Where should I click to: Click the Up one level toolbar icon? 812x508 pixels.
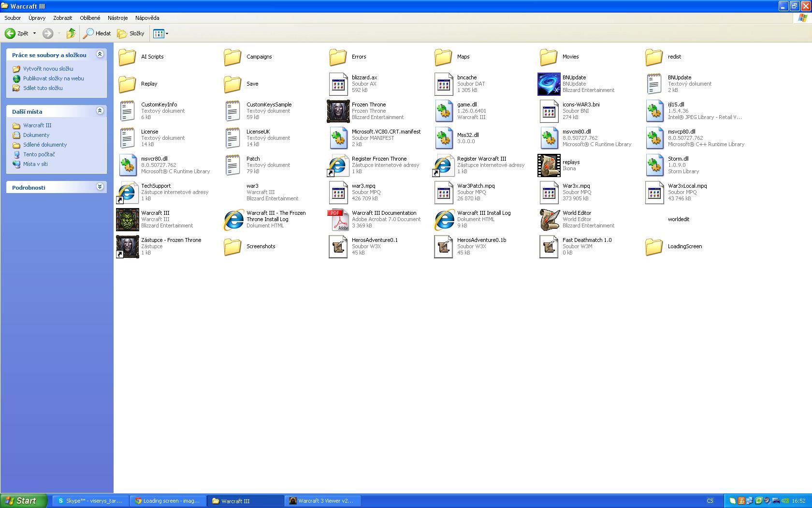click(x=71, y=33)
